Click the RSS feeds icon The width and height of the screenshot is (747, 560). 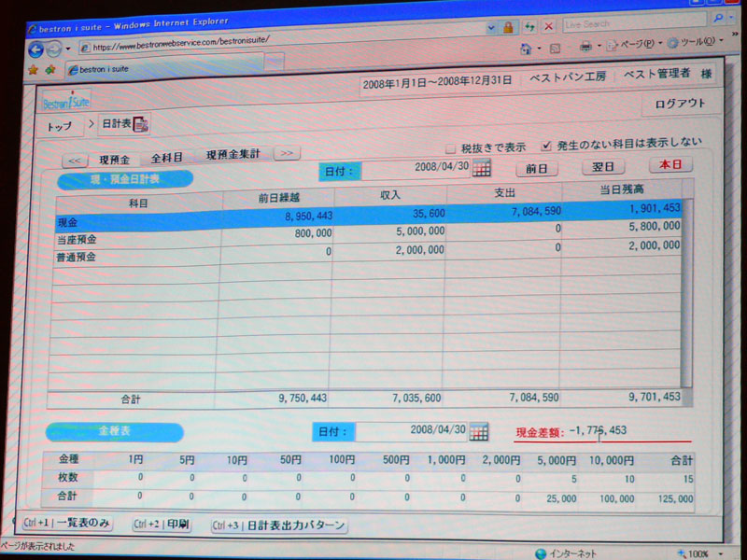pyautogui.click(x=555, y=48)
